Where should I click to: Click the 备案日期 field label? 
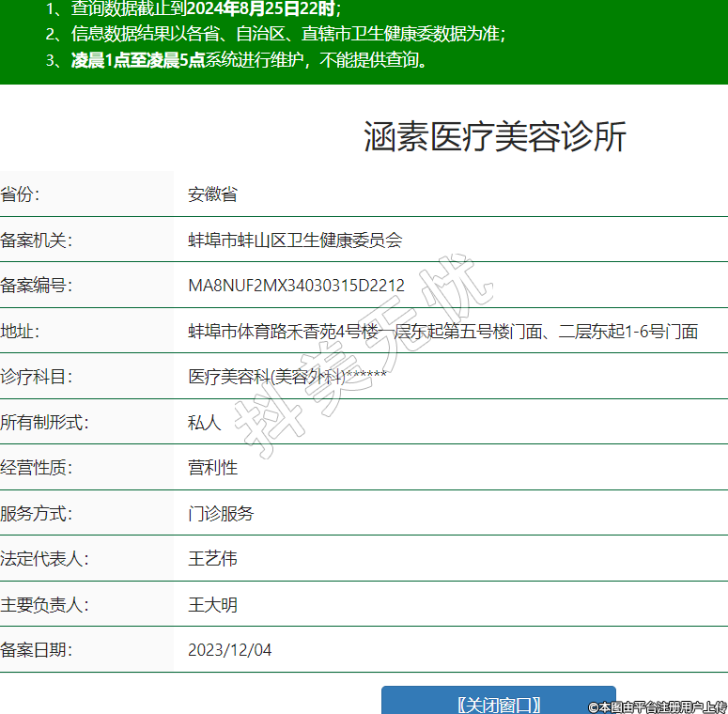36,650
